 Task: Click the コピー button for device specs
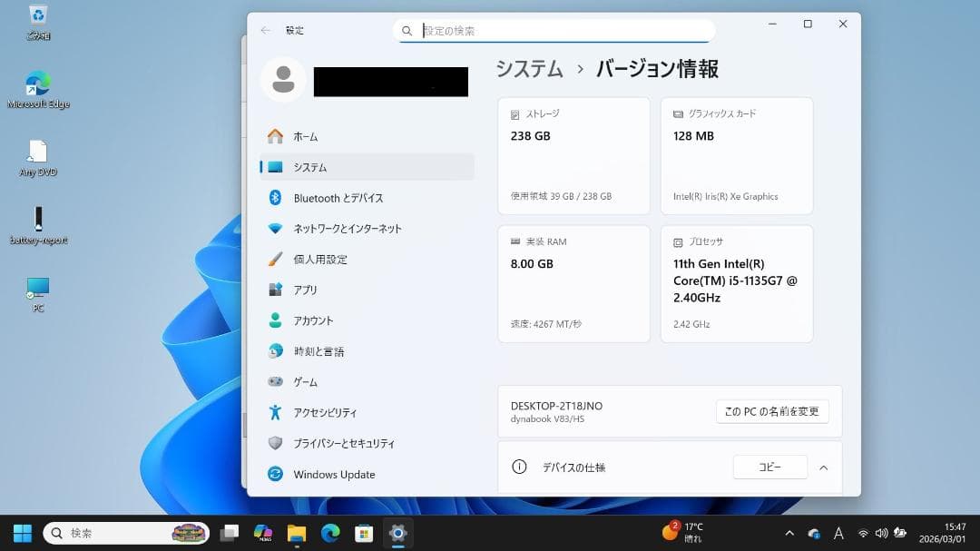pos(770,467)
